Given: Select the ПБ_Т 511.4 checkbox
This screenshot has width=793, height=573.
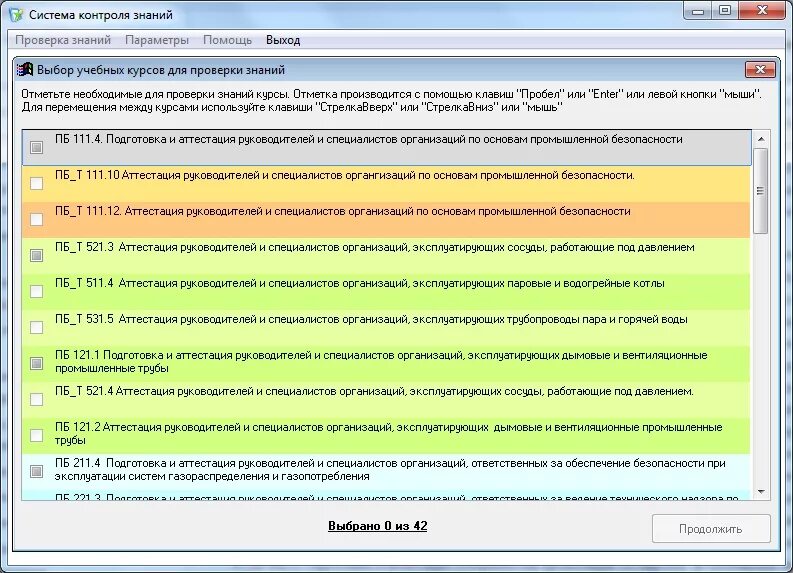Looking at the screenshot, I should (36, 291).
